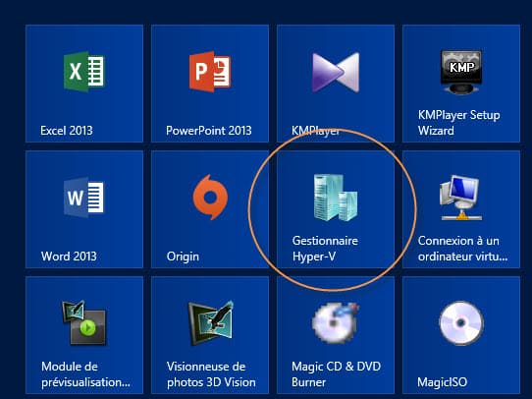Launch PowerPoint 2013 via its orange icon
Viewport: 532px width, 399px height.
[210, 72]
